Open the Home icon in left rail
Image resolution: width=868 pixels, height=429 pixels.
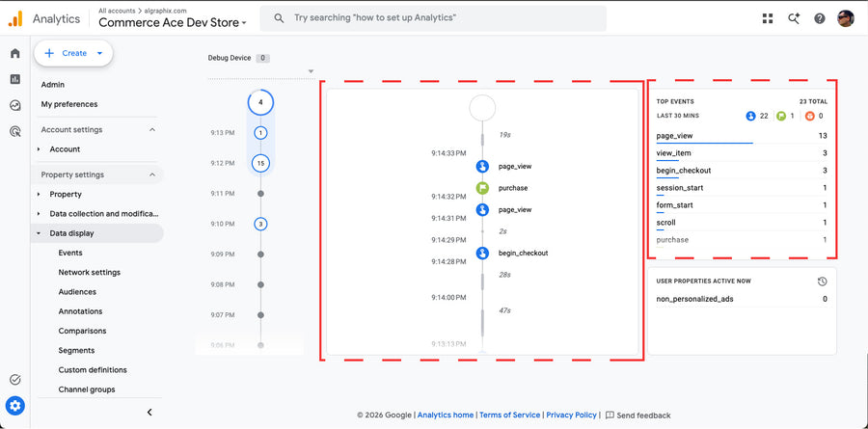[14, 53]
